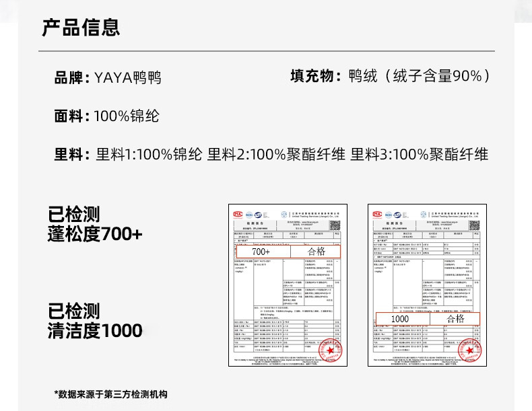Click the '品牌:' label
Image resolution: width=532 pixels, height=411 pixels.
click(x=72, y=77)
